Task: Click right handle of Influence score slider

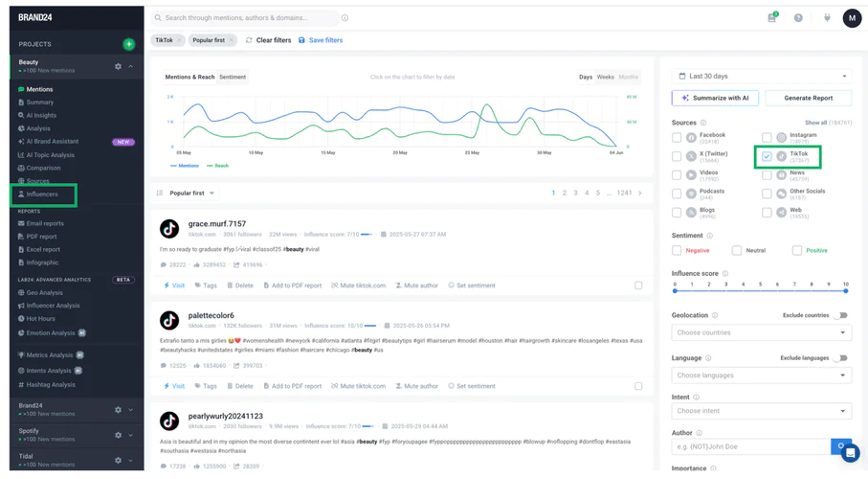Action: click(846, 290)
